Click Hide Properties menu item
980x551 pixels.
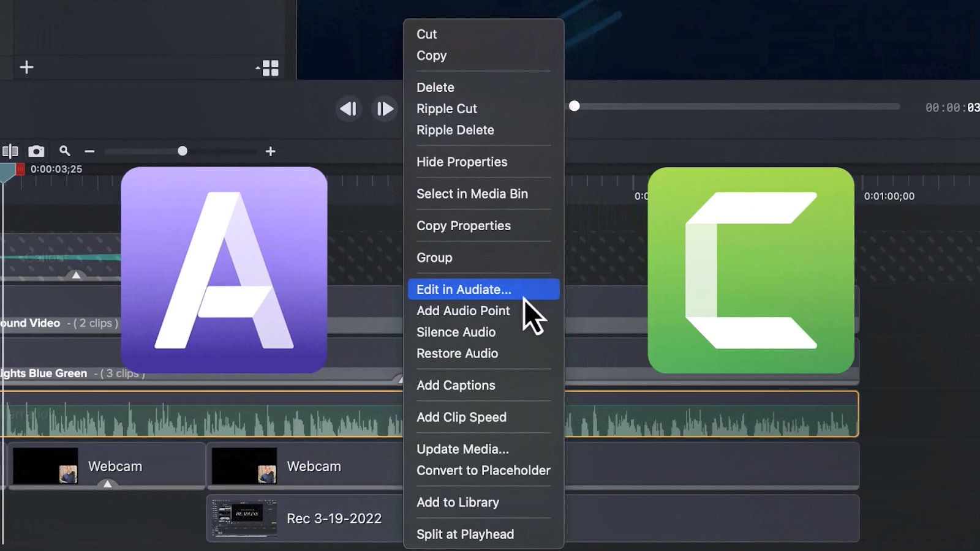click(x=462, y=162)
